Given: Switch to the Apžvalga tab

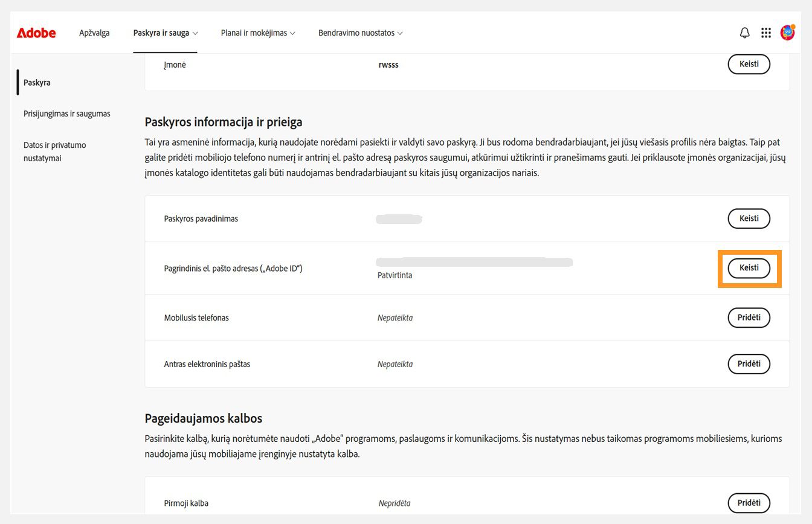Looking at the screenshot, I should coord(94,33).
